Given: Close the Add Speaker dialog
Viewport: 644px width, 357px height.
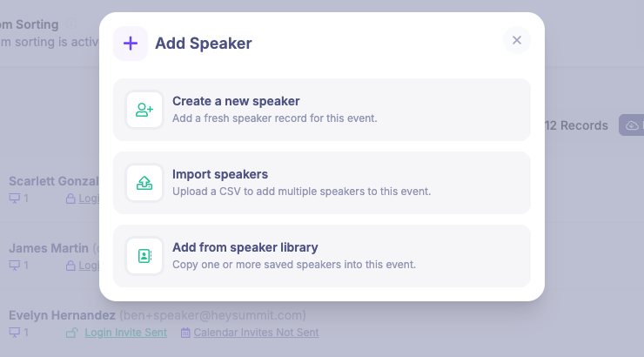Looking at the screenshot, I should click(517, 40).
